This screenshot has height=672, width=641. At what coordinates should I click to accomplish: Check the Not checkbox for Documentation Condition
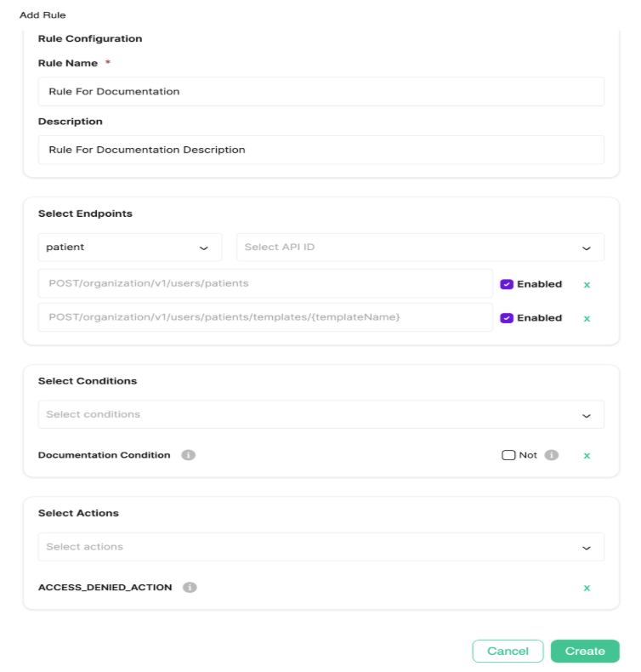tap(508, 455)
